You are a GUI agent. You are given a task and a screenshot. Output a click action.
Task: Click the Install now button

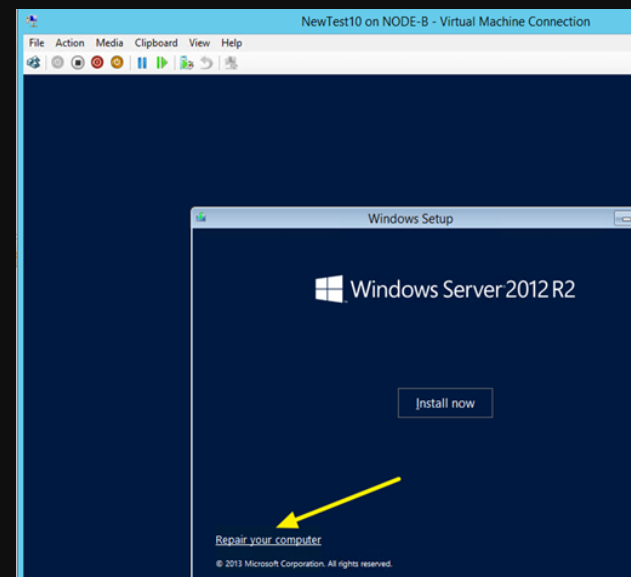pyautogui.click(x=445, y=403)
